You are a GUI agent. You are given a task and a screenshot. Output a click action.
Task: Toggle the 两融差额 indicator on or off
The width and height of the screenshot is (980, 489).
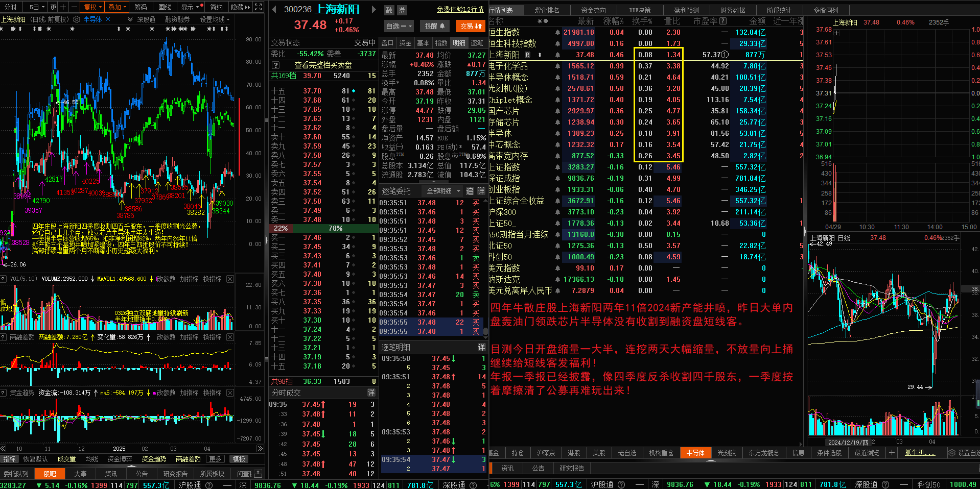click(188, 459)
